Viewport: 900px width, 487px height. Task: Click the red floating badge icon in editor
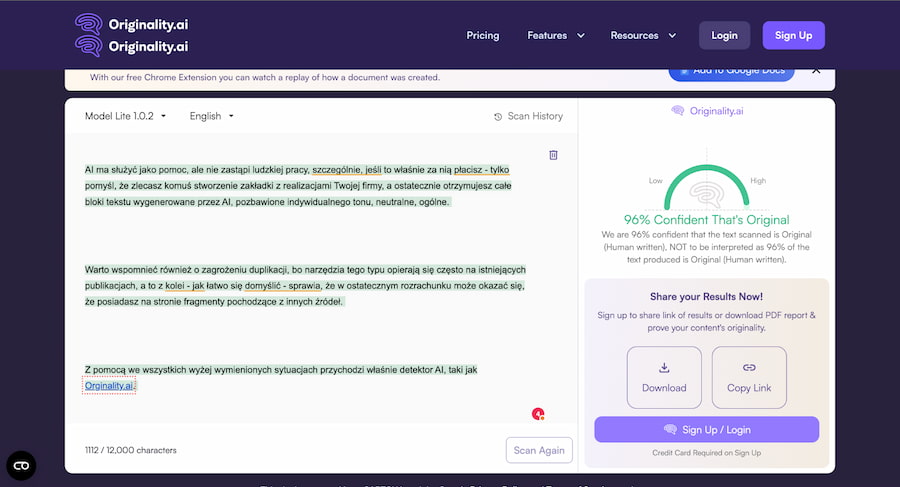pyautogui.click(x=538, y=413)
